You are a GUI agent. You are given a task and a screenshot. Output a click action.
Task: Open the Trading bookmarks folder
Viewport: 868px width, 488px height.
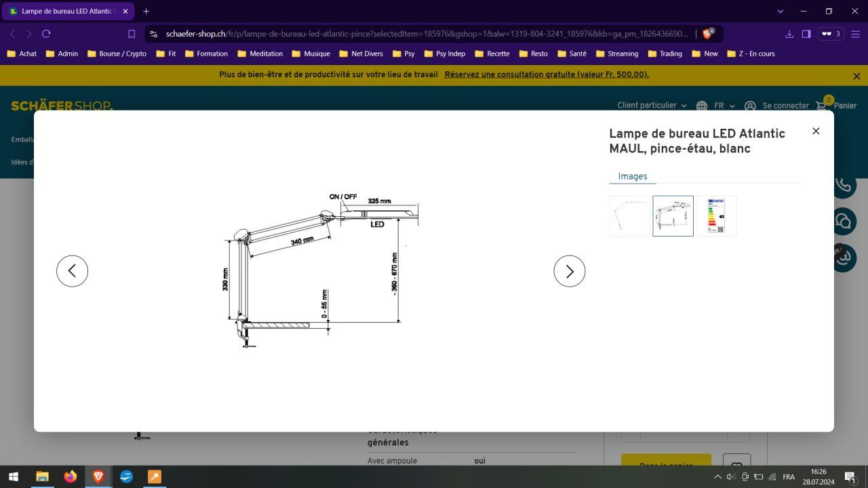click(x=665, y=54)
